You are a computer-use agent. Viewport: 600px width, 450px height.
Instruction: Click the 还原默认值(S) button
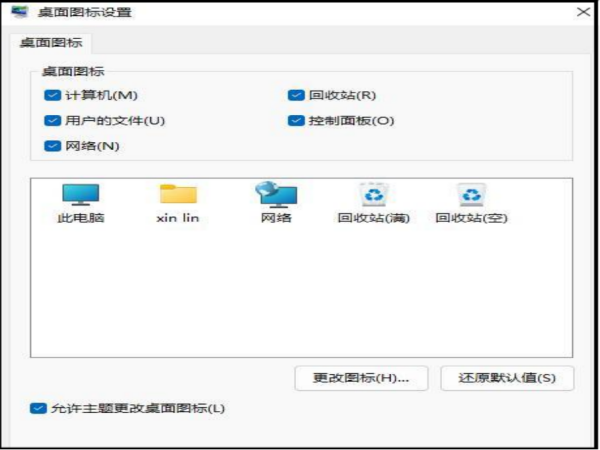[507, 378]
